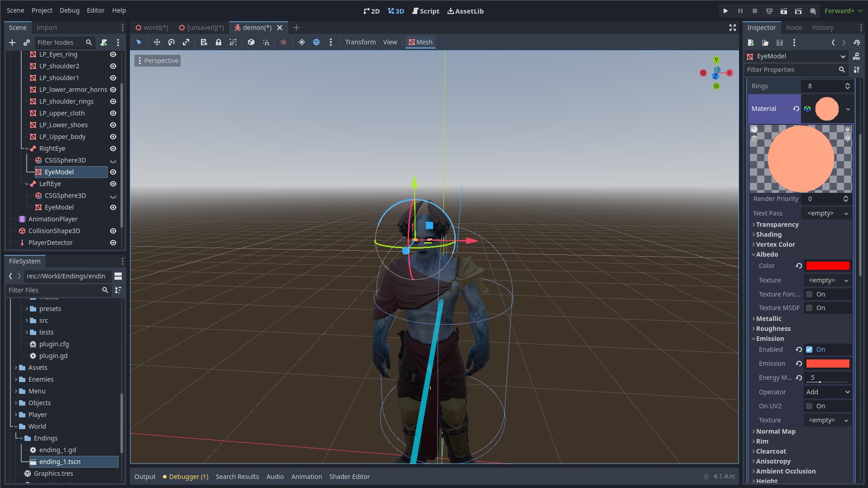868x488 pixels.
Task: Enable the emission On UV2 checkbox
Action: [x=809, y=406]
